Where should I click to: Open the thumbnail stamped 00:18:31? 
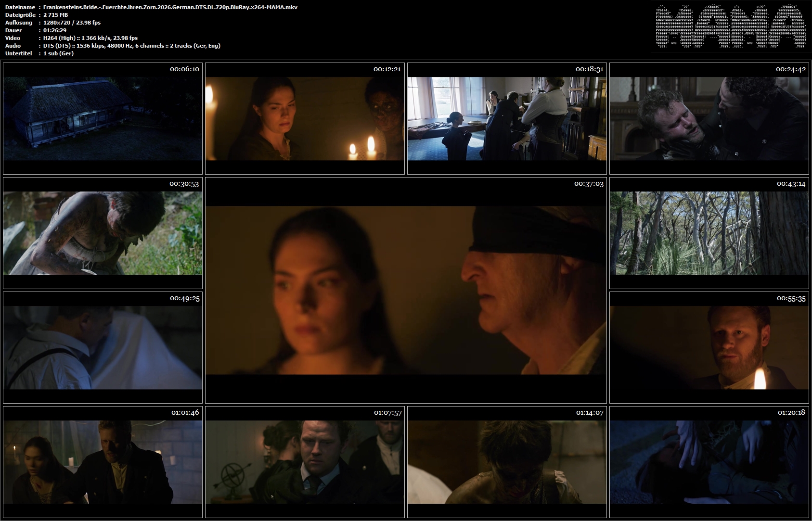pos(507,118)
